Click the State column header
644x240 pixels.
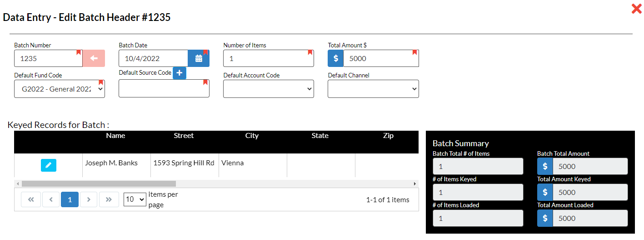point(320,136)
